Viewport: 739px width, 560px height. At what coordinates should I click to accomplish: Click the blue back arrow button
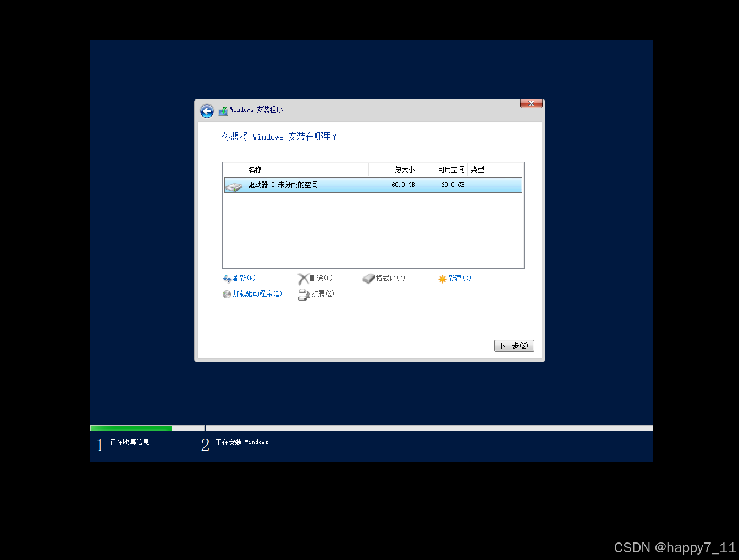pos(207,111)
